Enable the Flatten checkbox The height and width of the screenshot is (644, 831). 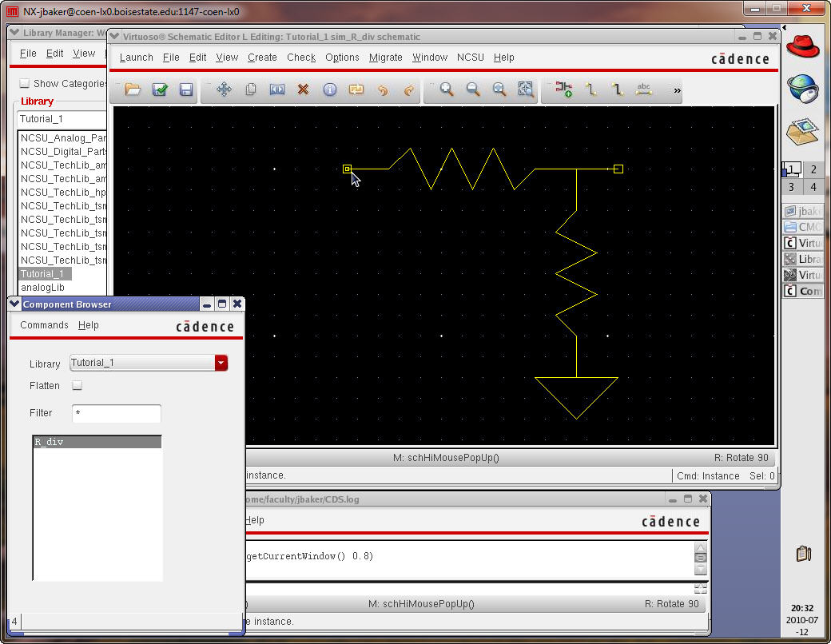click(78, 386)
